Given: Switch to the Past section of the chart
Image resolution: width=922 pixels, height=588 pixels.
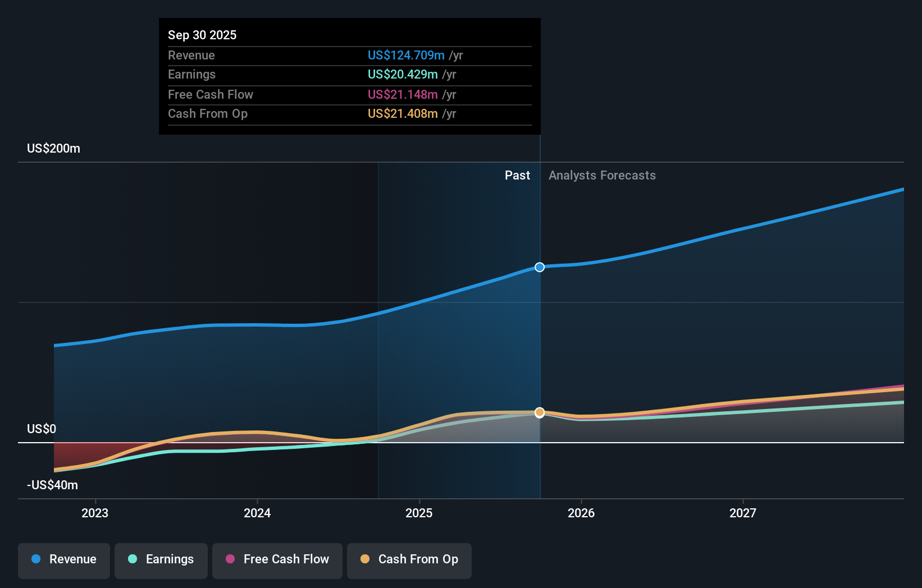Looking at the screenshot, I should [x=517, y=175].
